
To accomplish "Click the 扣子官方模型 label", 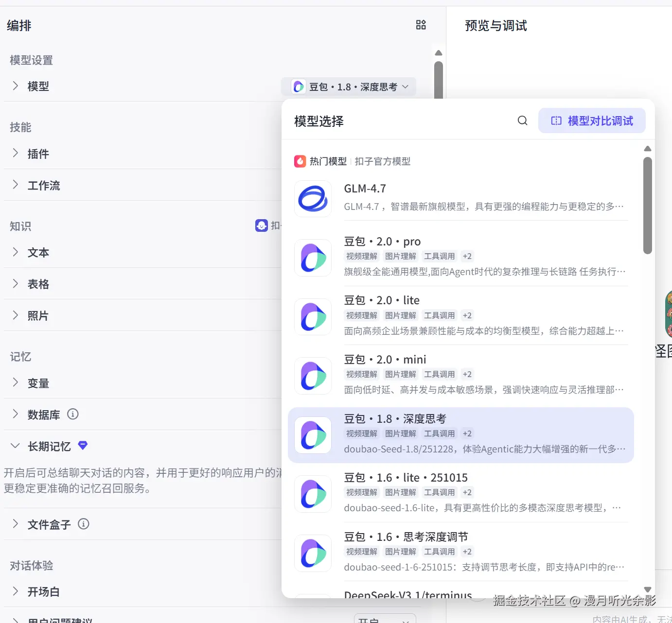I will (383, 161).
